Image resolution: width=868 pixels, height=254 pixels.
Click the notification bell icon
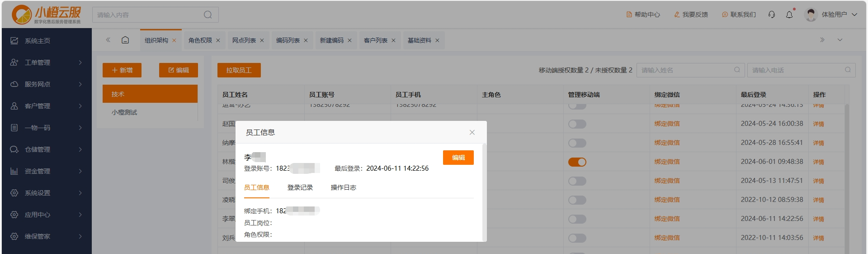click(x=789, y=14)
